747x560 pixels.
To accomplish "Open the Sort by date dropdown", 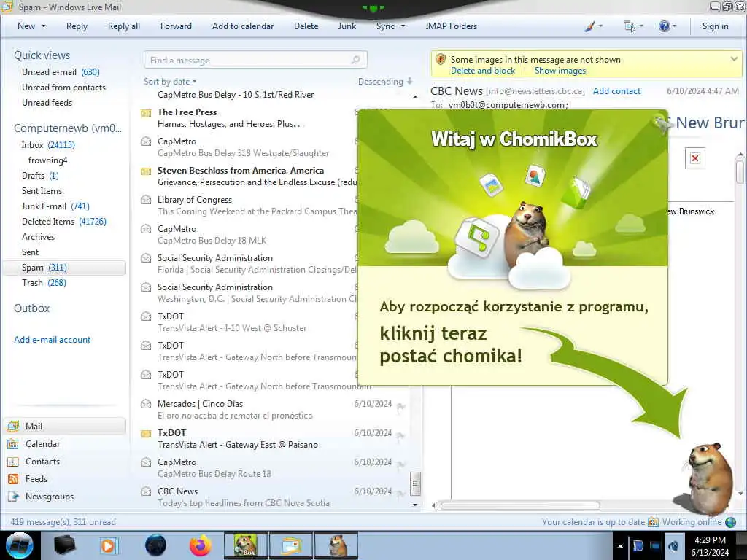I will tap(170, 82).
